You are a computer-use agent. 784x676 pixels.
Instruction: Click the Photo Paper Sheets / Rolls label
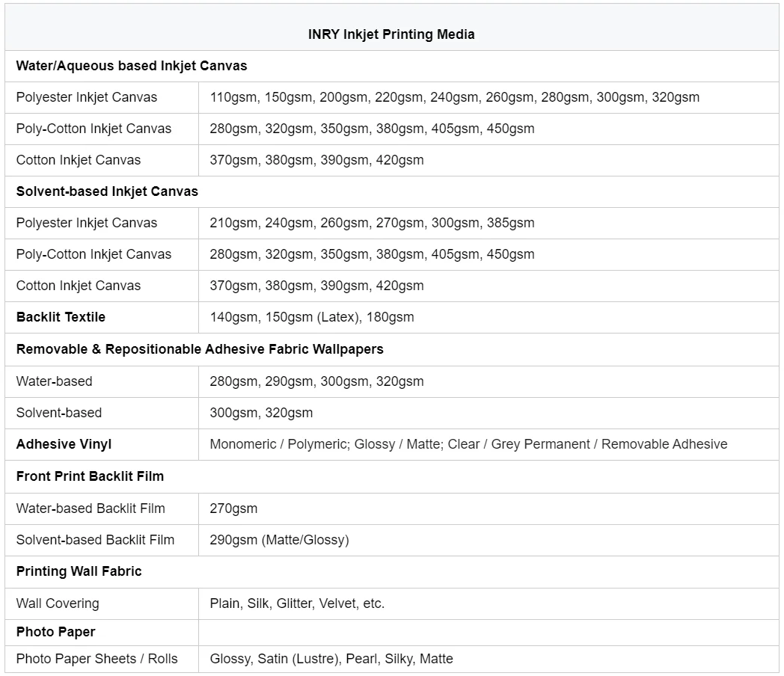[97, 659]
